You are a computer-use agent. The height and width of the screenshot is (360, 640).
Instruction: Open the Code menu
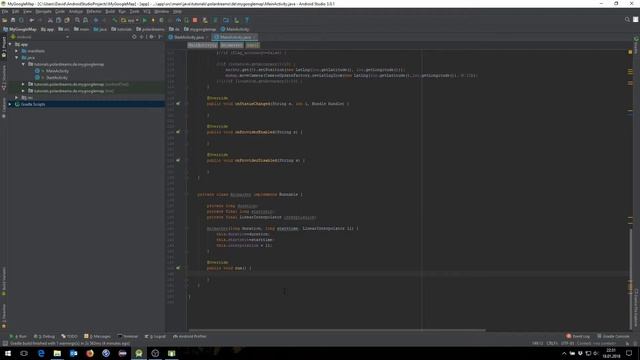coord(60,11)
